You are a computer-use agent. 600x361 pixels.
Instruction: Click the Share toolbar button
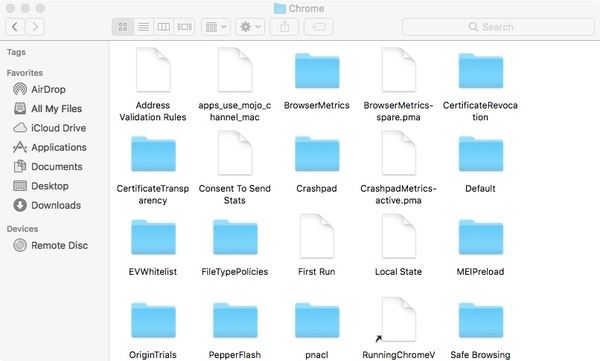(284, 27)
